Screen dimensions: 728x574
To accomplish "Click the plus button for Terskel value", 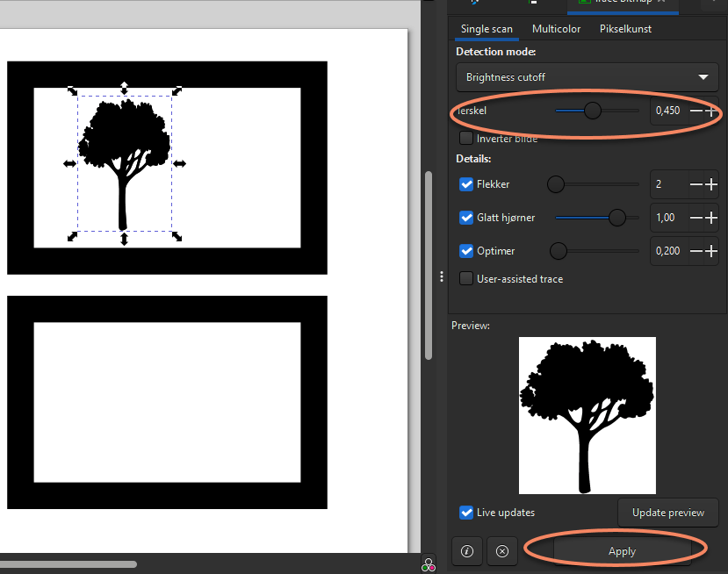I will 711,111.
